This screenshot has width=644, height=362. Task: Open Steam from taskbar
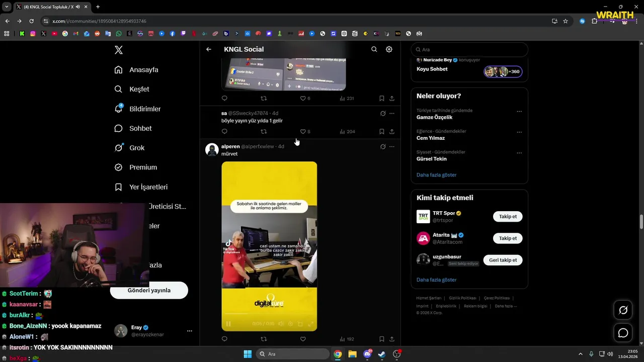click(382, 354)
